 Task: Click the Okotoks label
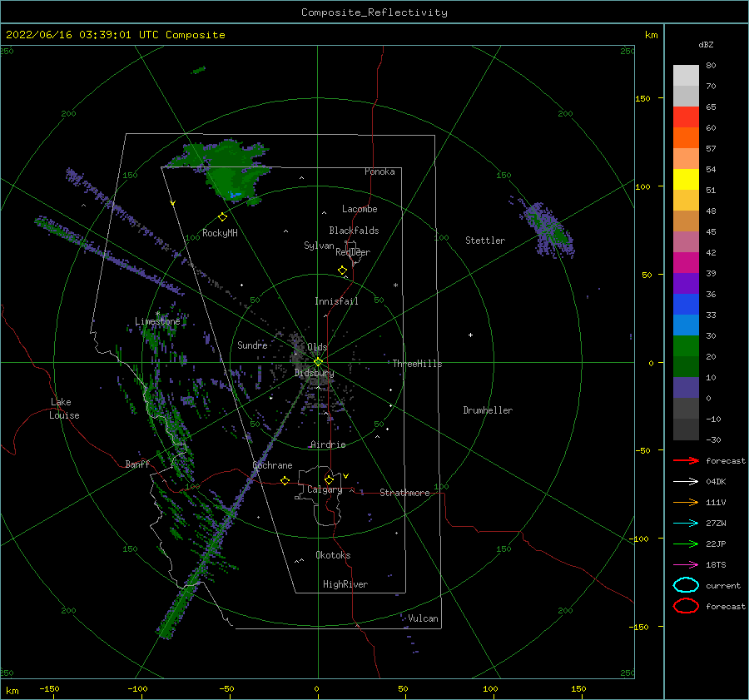click(x=333, y=555)
